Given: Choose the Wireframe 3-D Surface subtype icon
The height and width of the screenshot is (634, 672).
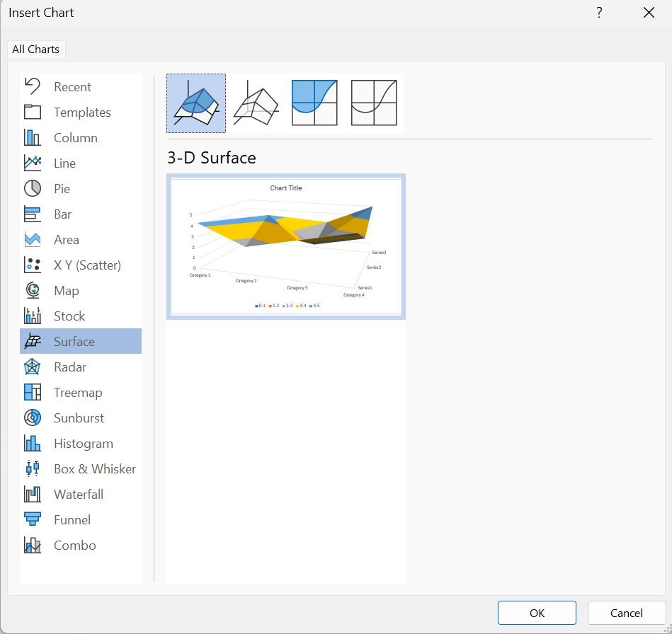Looking at the screenshot, I should [256, 103].
